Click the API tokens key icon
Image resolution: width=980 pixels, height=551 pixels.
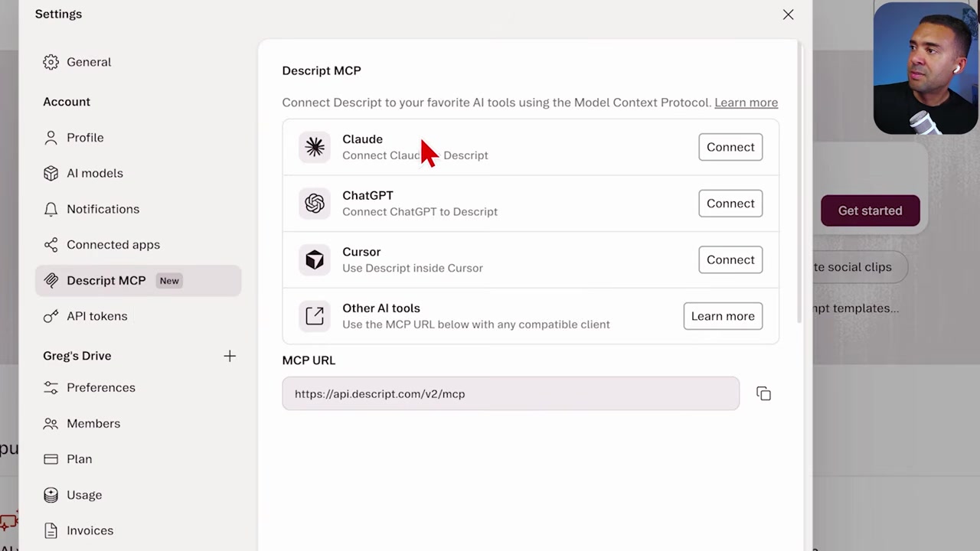pos(51,316)
